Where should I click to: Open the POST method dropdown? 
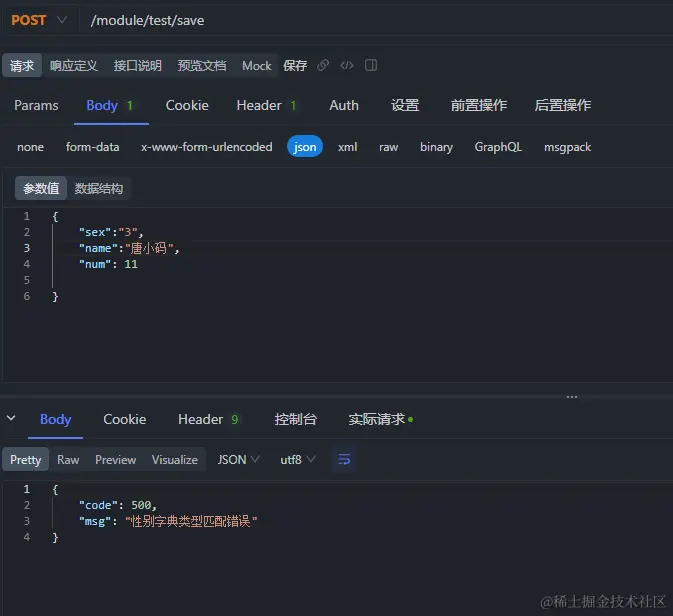pyautogui.click(x=39, y=20)
